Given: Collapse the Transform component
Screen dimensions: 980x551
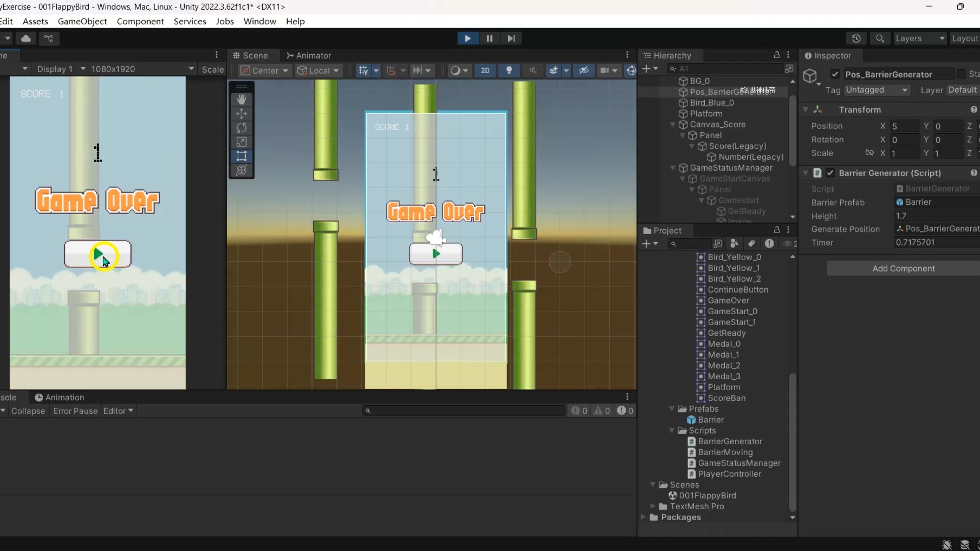Looking at the screenshot, I should [806, 109].
